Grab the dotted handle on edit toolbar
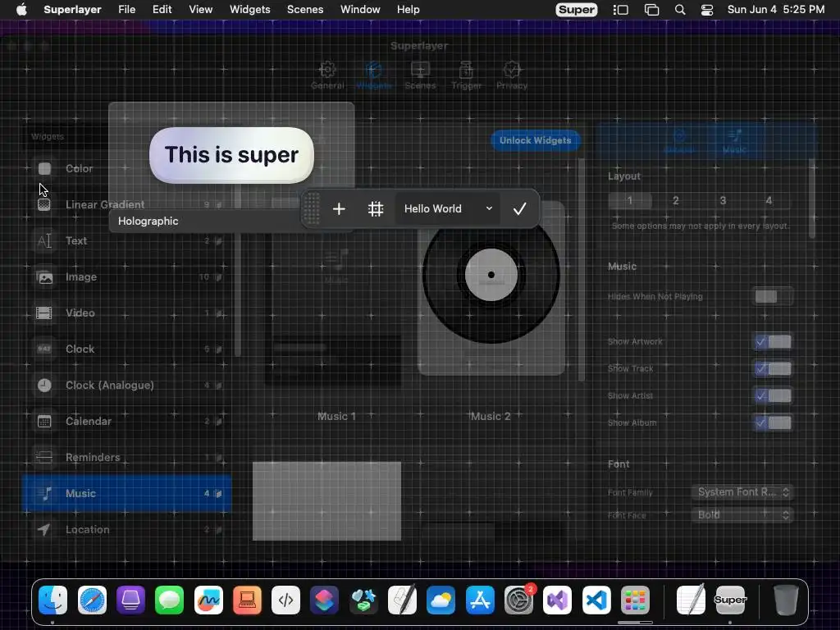 pyautogui.click(x=311, y=209)
